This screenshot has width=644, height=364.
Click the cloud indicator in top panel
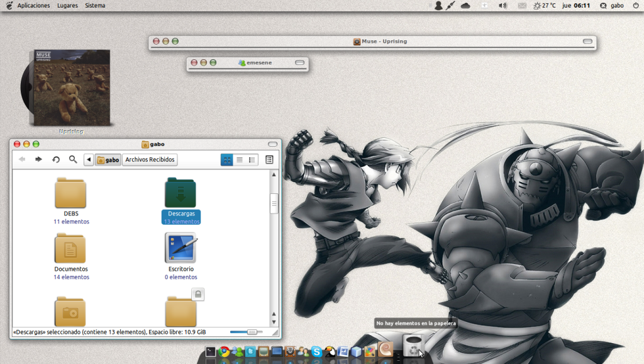465,5
